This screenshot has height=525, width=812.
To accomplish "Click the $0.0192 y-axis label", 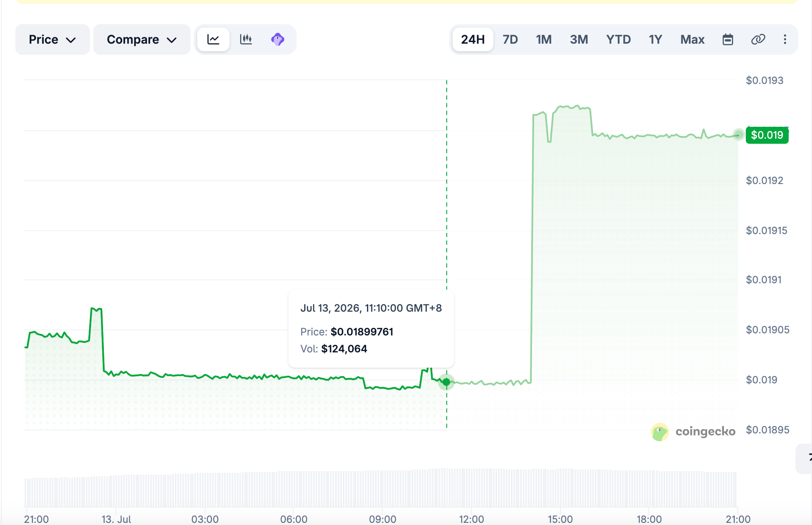I will click(x=764, y=181).
